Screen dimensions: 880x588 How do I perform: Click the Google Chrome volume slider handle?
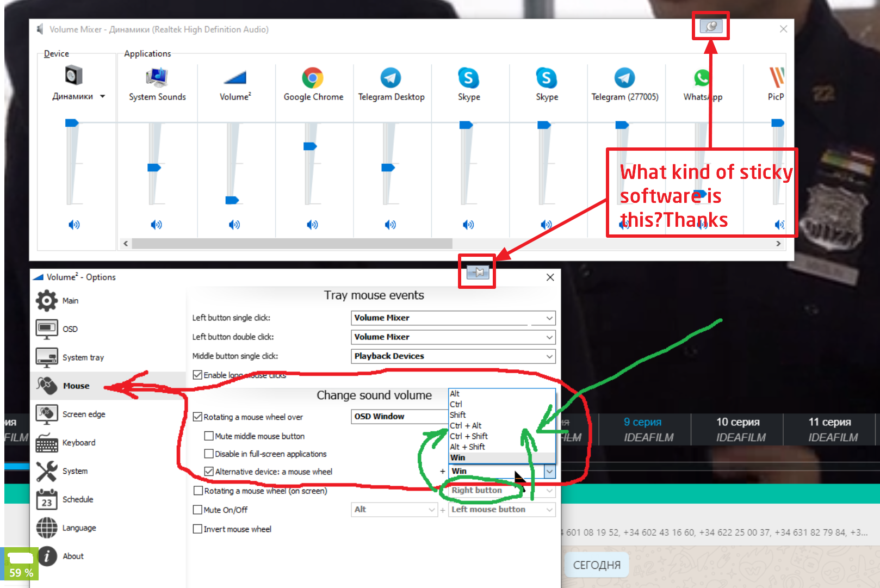[x=310, y=146]
